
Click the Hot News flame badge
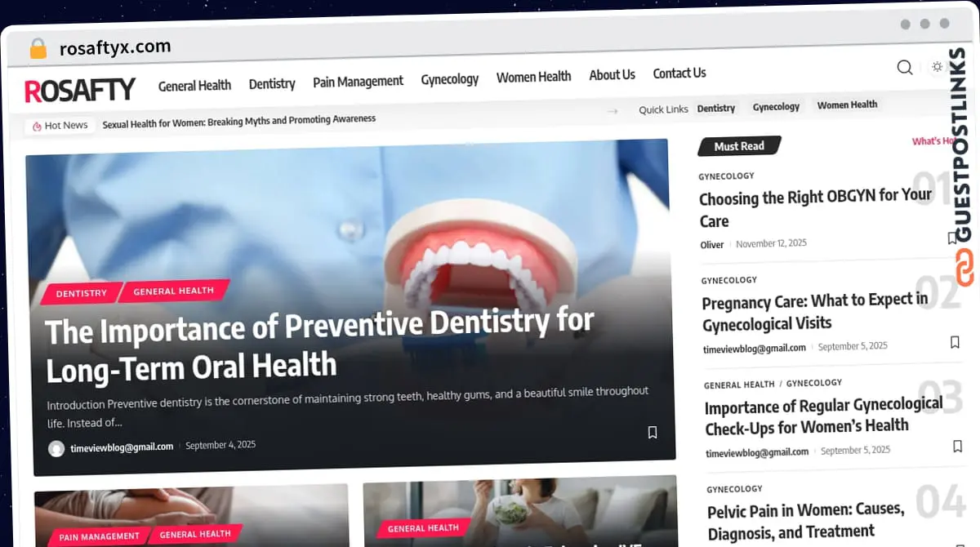coord(60,126)
